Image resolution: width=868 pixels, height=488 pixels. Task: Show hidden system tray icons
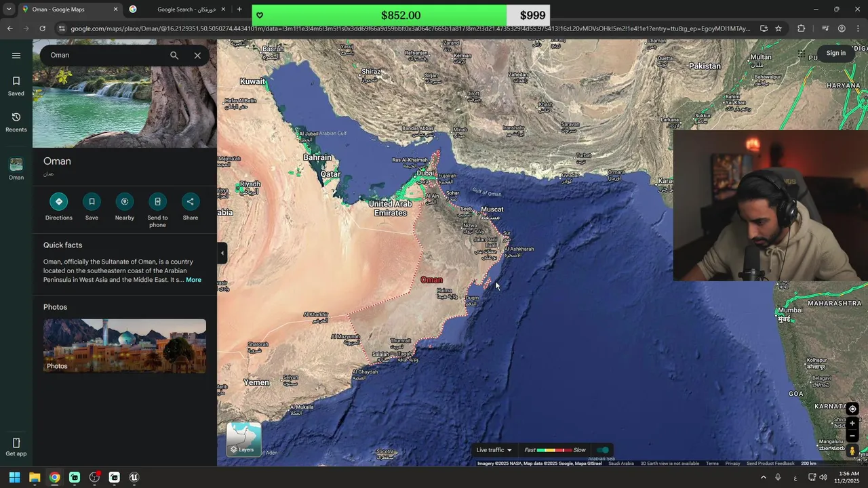tap(763, 477)
